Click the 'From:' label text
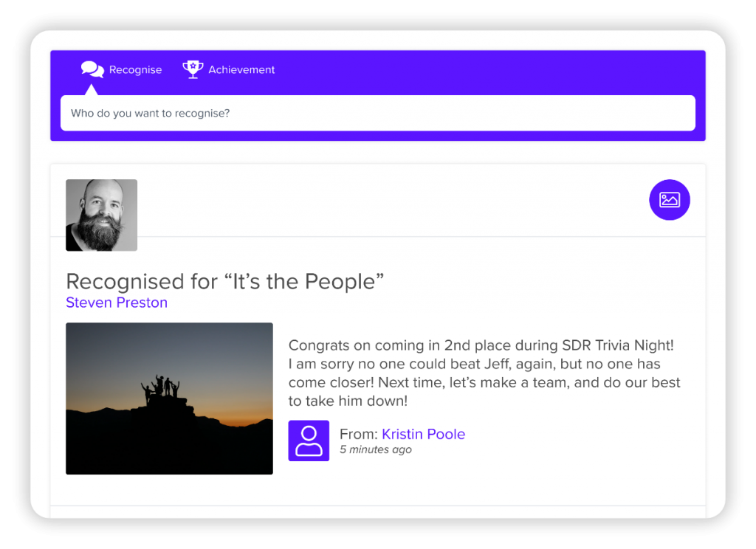756x549 pixels. 358,434
